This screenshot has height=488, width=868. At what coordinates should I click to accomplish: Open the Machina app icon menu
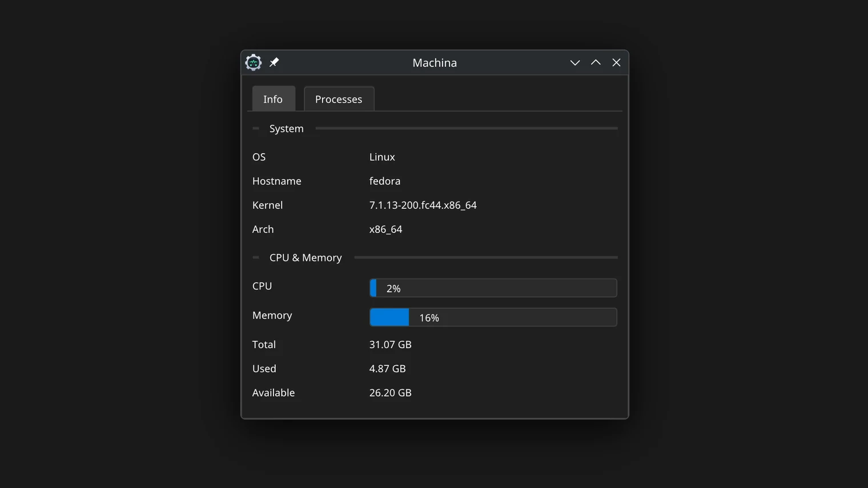click(254, 62)
